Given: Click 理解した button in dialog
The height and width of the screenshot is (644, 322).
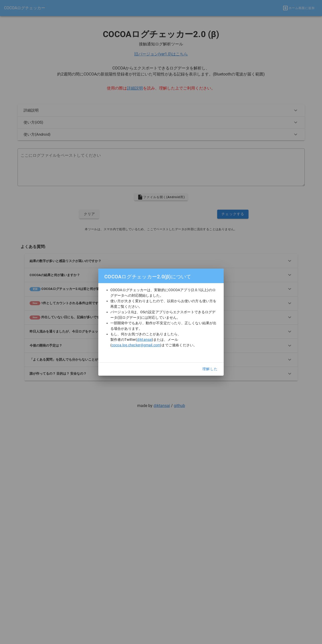Looking at the screenshot, I should [210, 369].
